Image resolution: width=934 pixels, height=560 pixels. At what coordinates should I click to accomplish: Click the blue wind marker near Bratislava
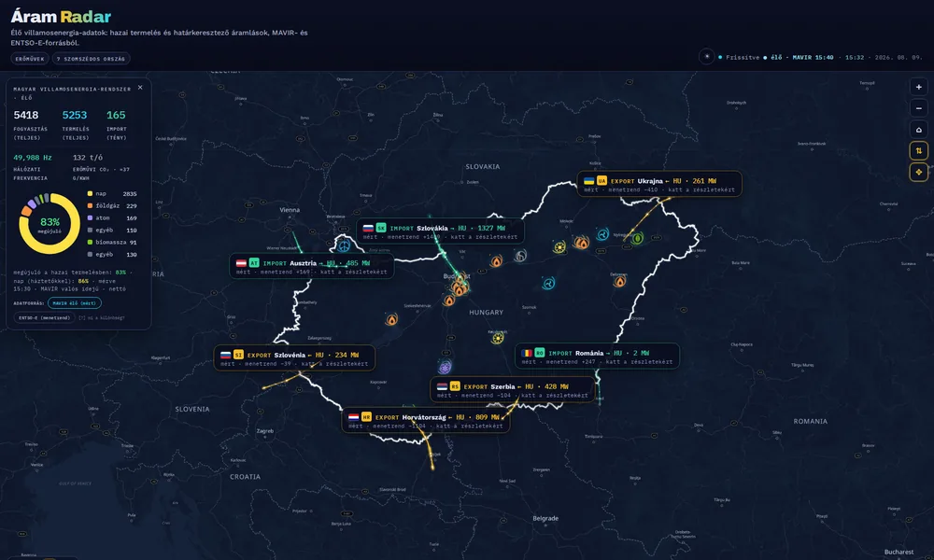coord(343,245)
